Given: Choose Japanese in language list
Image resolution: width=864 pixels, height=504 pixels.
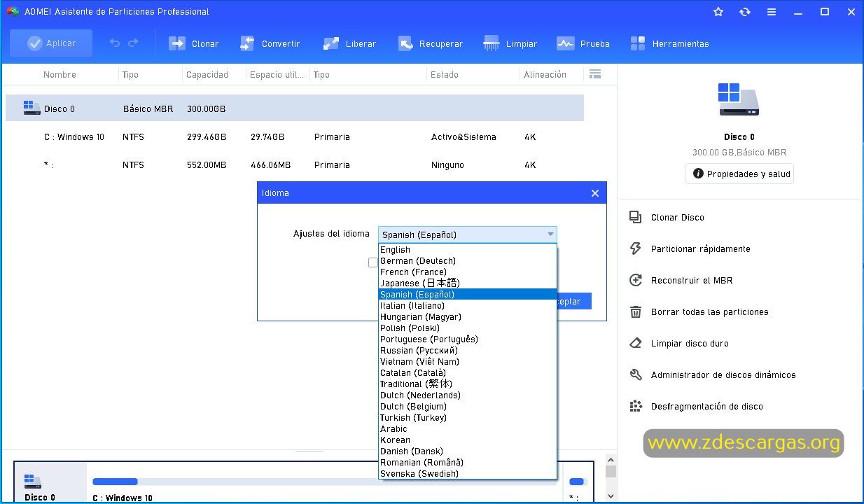Looking at the screenshot, I should (x=468, y=283).
